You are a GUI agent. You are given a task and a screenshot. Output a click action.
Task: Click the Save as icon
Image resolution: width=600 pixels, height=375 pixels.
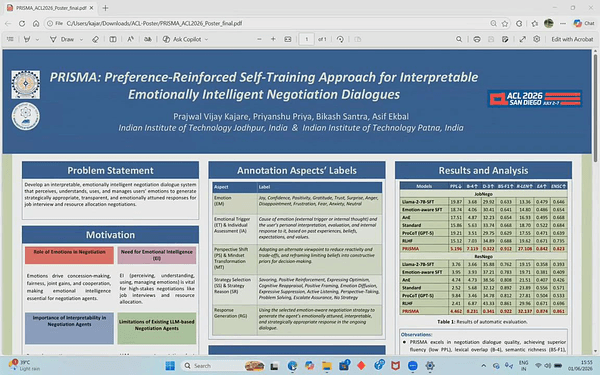point(505,39)
